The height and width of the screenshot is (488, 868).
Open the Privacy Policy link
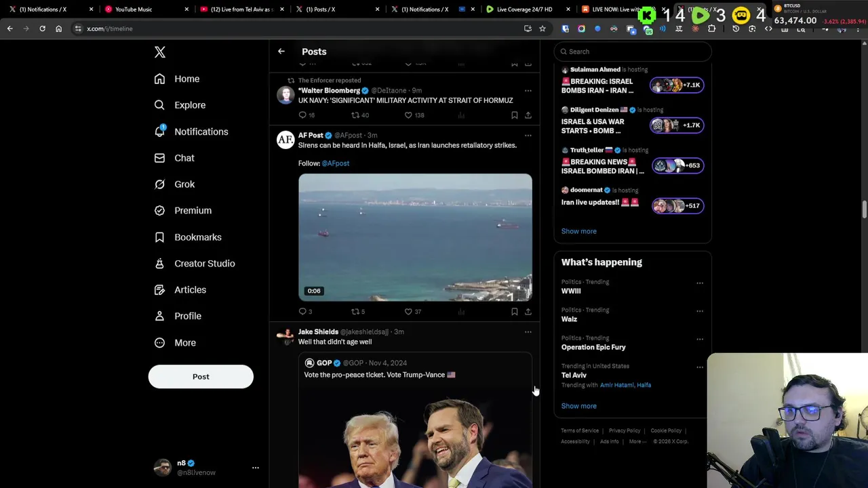click(x=625, y=430)
